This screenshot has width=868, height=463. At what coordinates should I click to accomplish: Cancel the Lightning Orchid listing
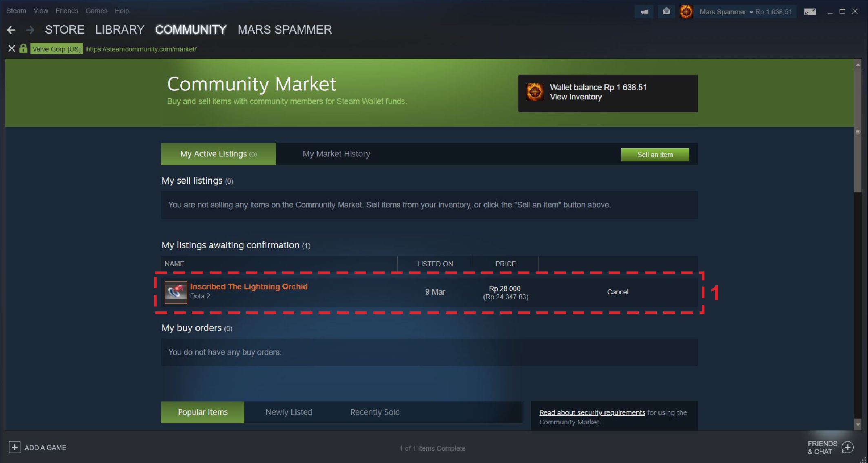(618, 292)
